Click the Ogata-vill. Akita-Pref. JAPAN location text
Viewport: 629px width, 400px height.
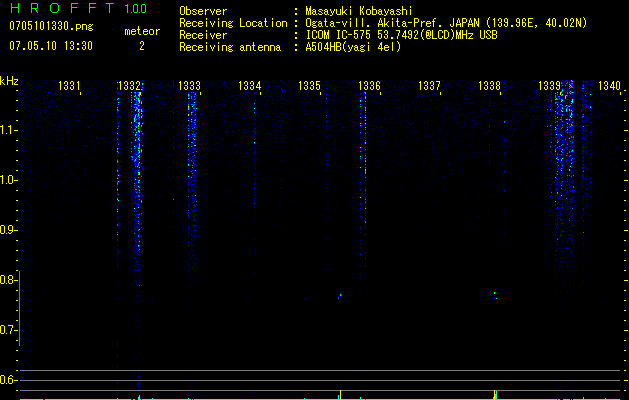click(x=446, y=23)
